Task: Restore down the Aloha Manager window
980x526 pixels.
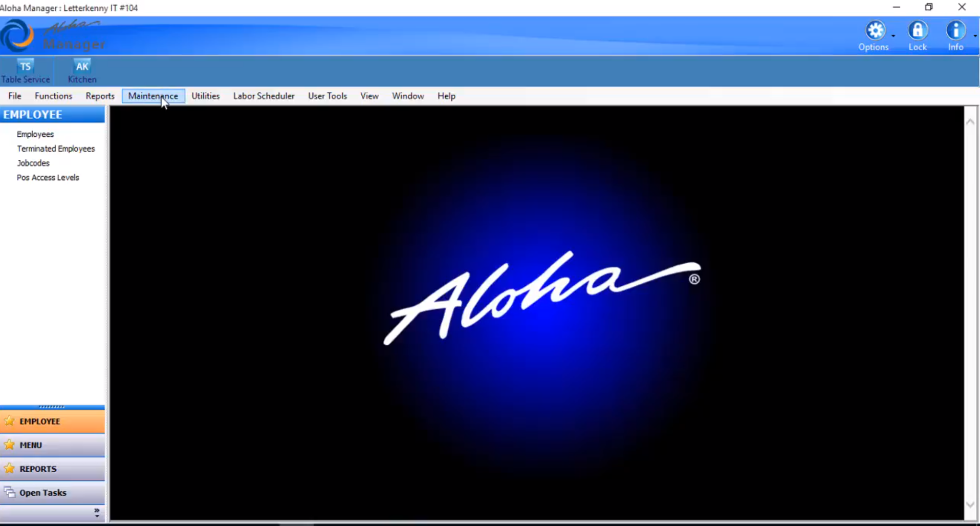Action: (929, 7)
